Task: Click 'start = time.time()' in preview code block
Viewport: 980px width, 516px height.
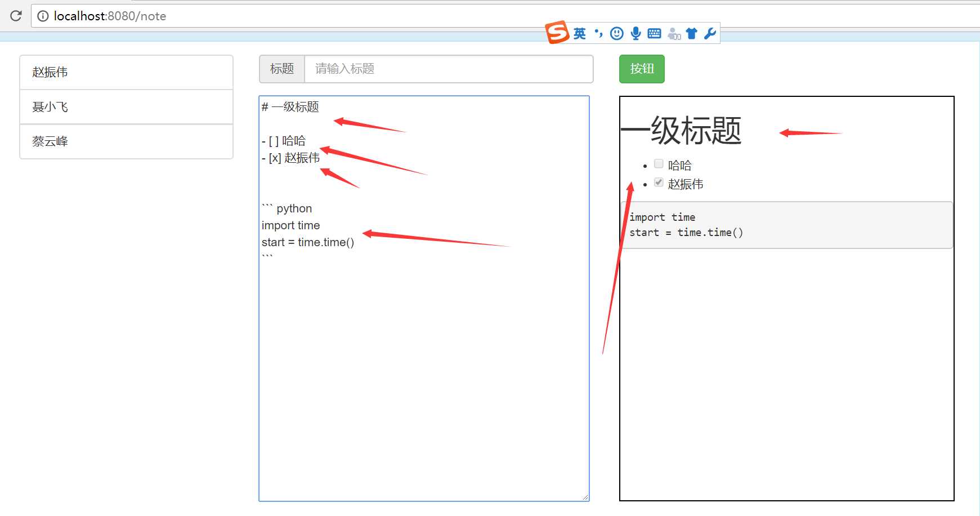Action: coord(686,233)
